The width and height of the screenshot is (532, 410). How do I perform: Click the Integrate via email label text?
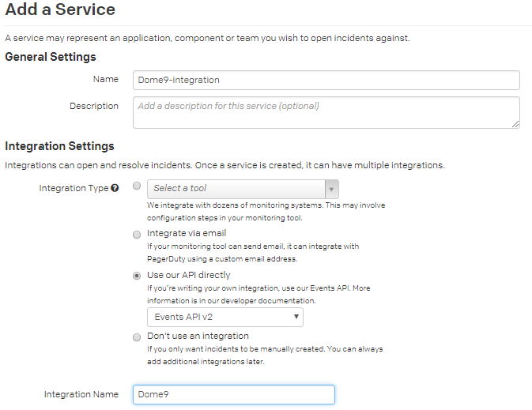pyautogui.click(x=187, y=233)
